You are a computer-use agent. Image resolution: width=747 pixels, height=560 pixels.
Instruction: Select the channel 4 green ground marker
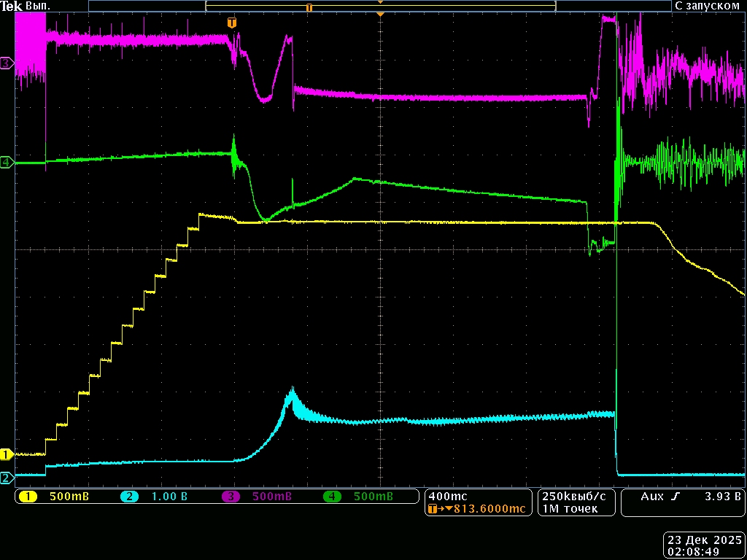click(x=6, y=163)
